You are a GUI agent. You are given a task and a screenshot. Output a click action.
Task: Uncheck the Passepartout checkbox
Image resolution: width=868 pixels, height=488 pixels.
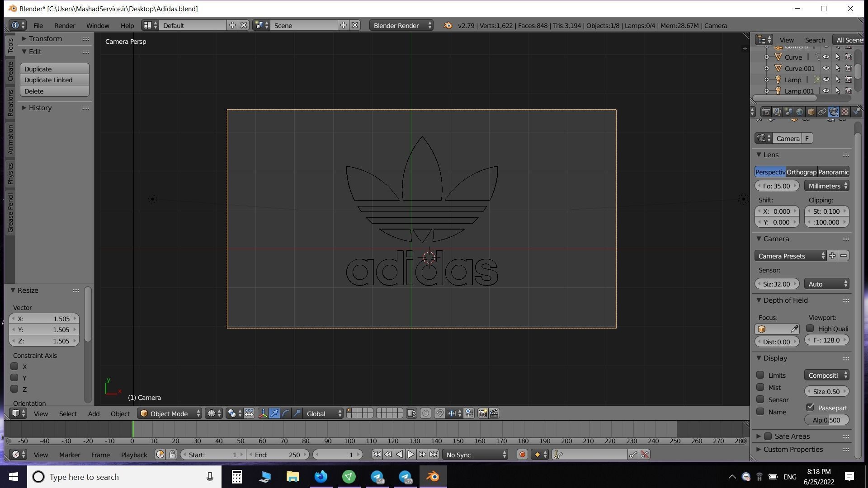[810, 408]
